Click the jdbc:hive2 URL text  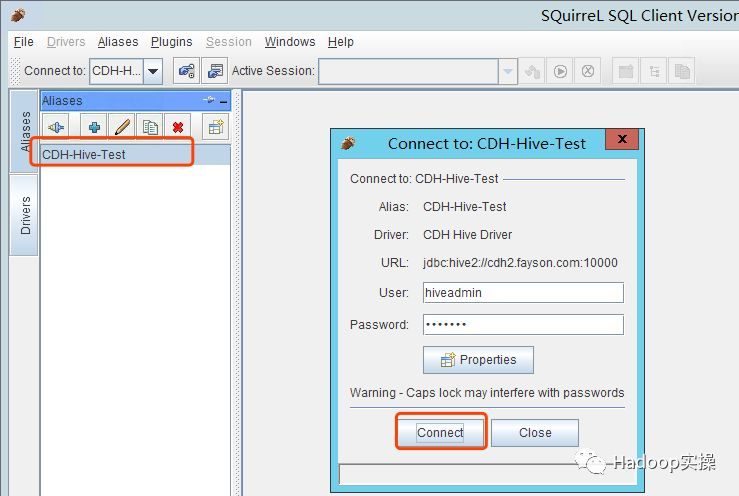tap(520, 263)
